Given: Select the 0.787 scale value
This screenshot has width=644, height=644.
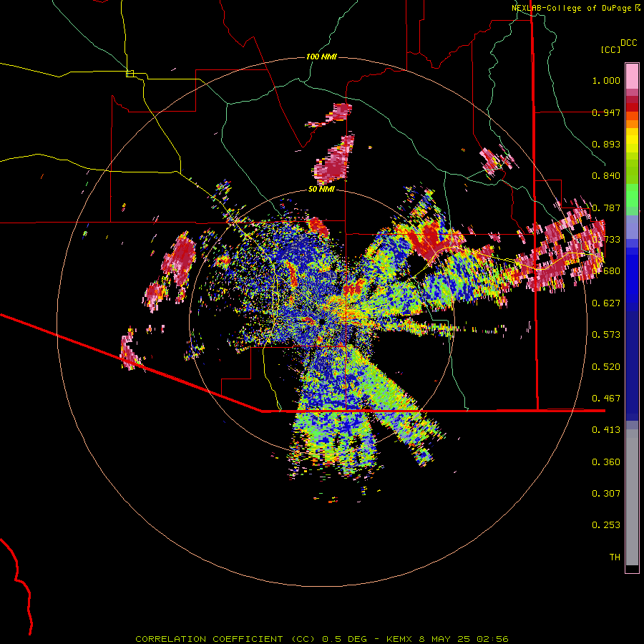Looking at the screenshot, I should click(606, 208).
